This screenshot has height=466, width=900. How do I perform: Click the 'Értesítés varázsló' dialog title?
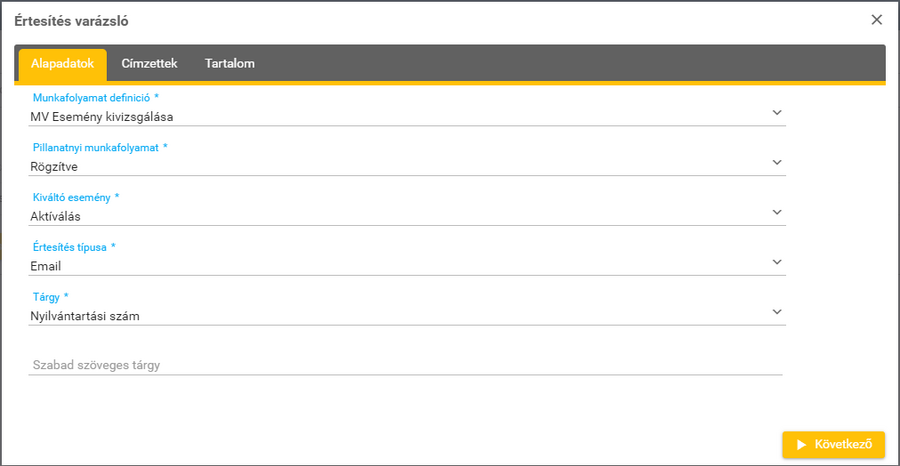tap(71, 20)
